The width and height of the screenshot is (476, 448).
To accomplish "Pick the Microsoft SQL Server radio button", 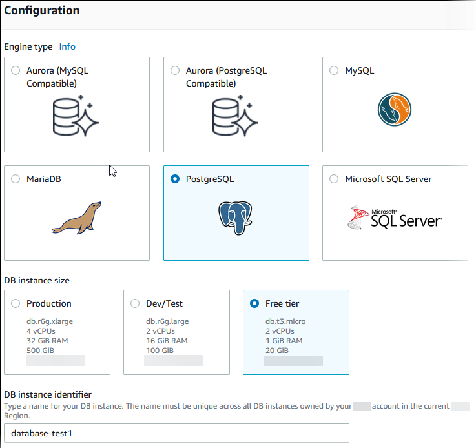I will pos(334,179).
